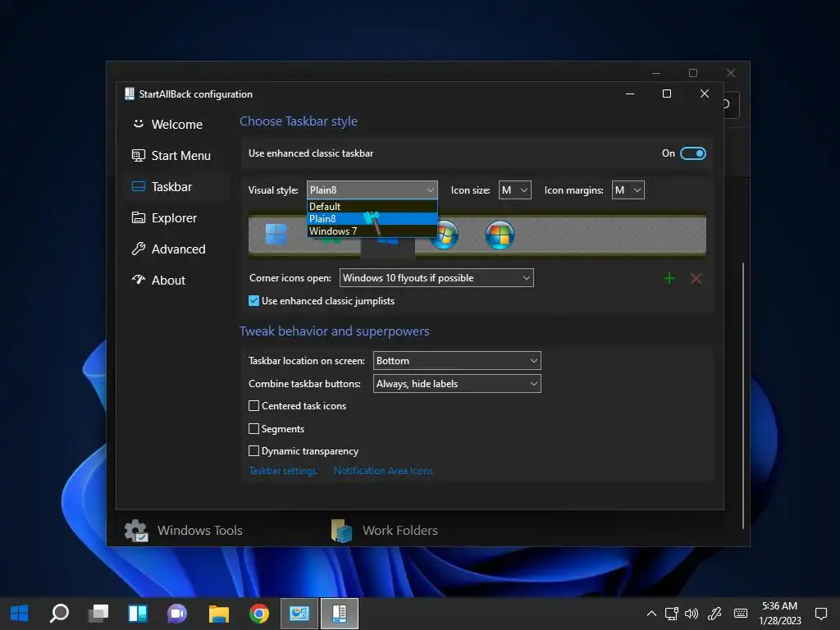Select the Windows 11 start button icon

click(276, 235)
